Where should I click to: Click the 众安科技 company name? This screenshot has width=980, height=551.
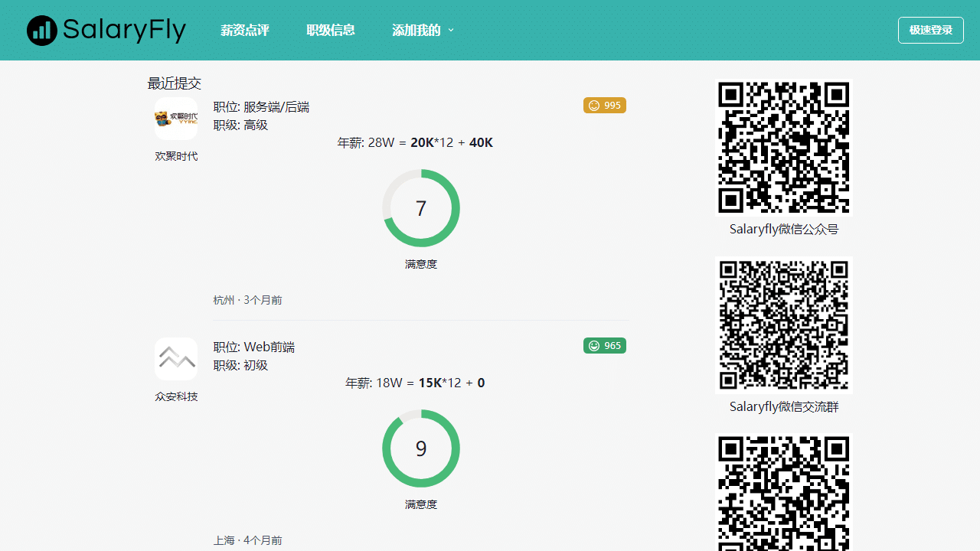tap(176, 396)
